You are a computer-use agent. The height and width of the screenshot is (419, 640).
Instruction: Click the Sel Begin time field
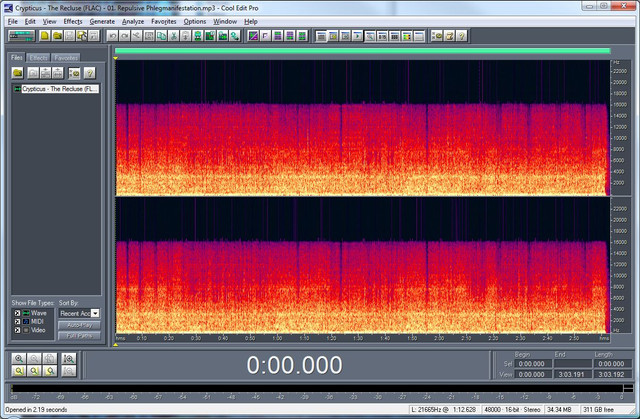tap(532, 364)
